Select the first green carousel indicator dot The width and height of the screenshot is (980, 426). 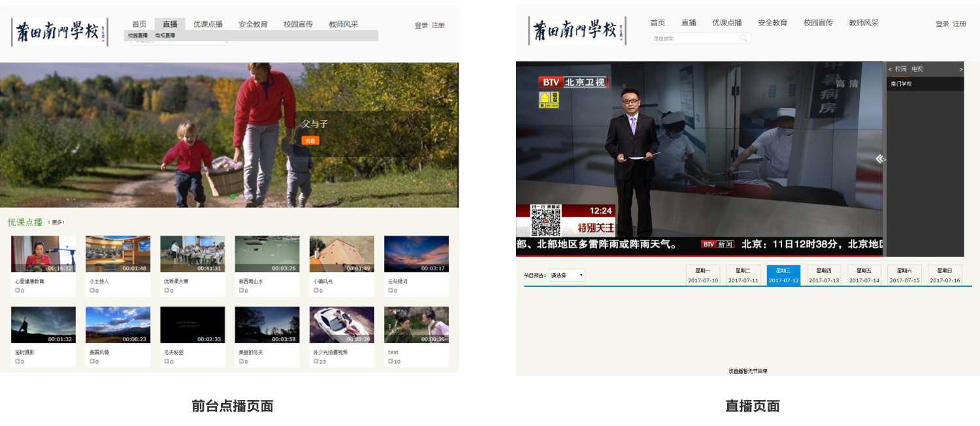[x=231, y=196]
